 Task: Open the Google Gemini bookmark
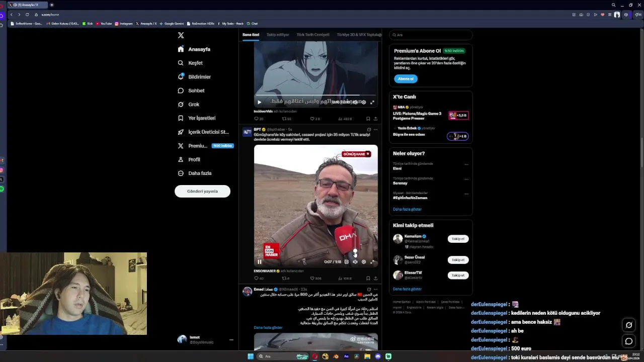coord(172,24)
